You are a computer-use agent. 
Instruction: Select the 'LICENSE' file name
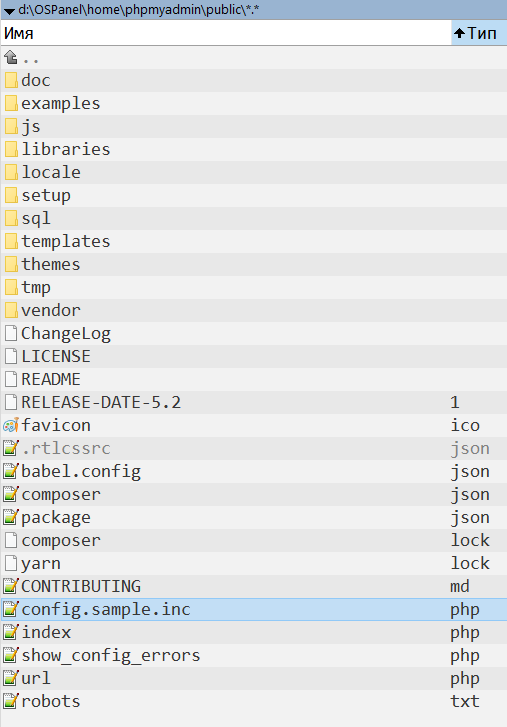pyautogui.click(x=56, y=356)
